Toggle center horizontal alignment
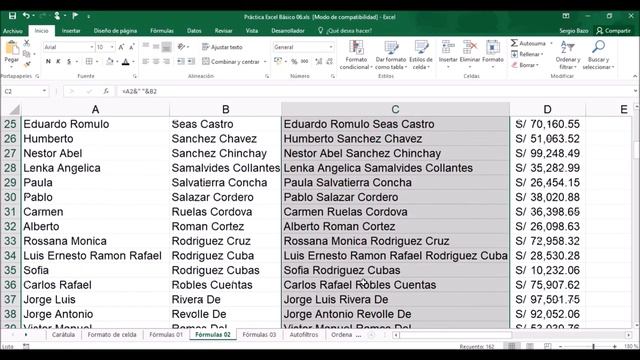 click(x=156, y=62)
